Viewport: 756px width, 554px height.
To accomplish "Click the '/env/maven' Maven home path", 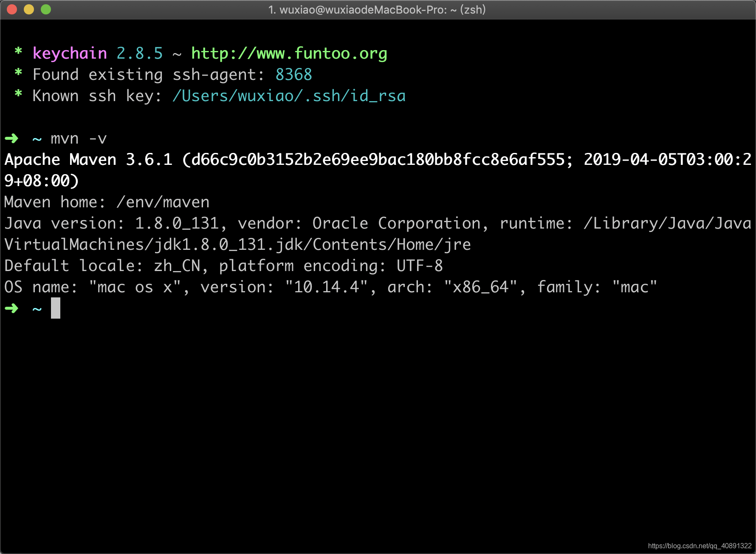I will (163, 202).
